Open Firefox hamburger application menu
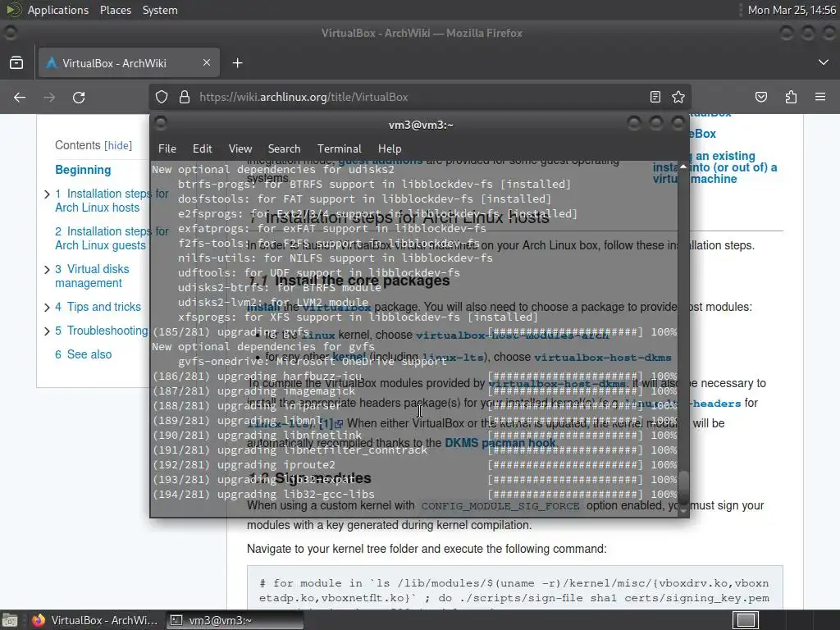840x630 pixels. 820,97
